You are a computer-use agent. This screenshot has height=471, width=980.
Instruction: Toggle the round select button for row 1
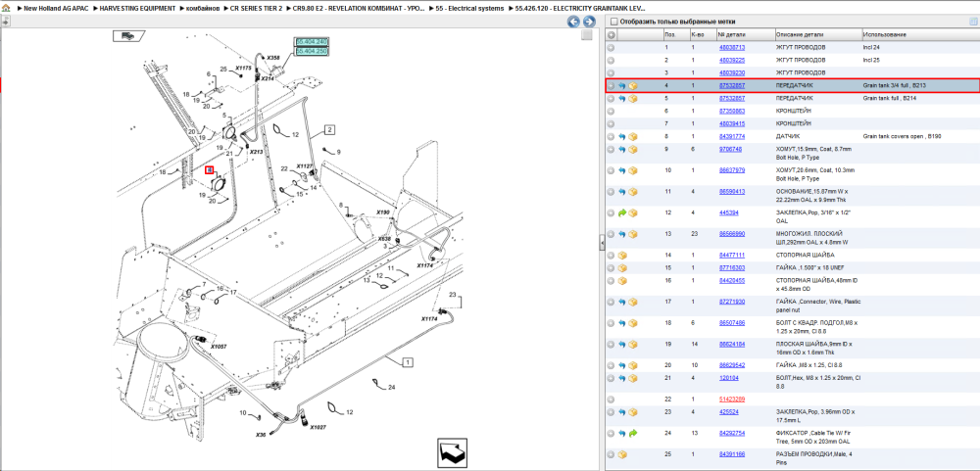coord(612,47)
